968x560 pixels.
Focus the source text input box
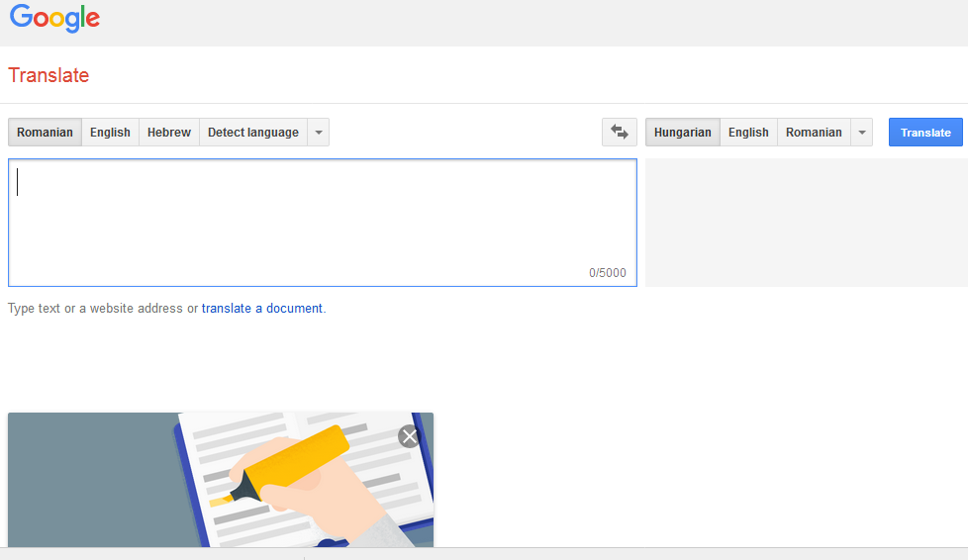(x=322, y=218)
